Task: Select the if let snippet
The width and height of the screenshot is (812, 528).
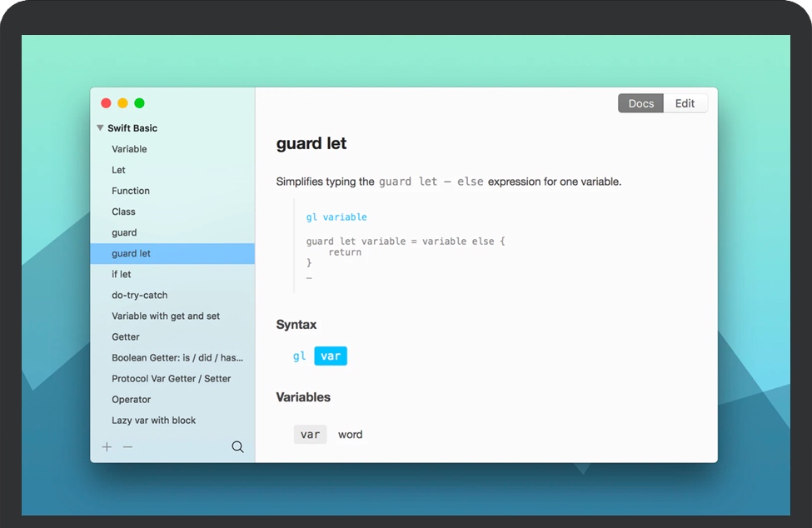Action: click(122, 274)
